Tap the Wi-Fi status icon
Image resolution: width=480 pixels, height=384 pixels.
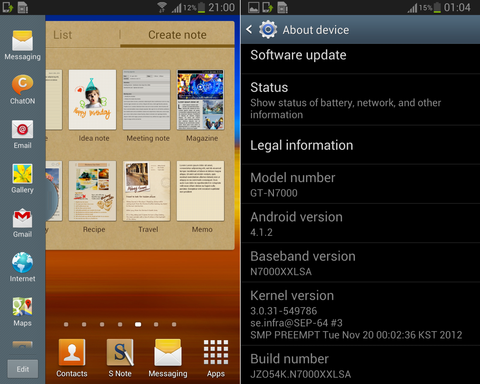click(162, 7)
